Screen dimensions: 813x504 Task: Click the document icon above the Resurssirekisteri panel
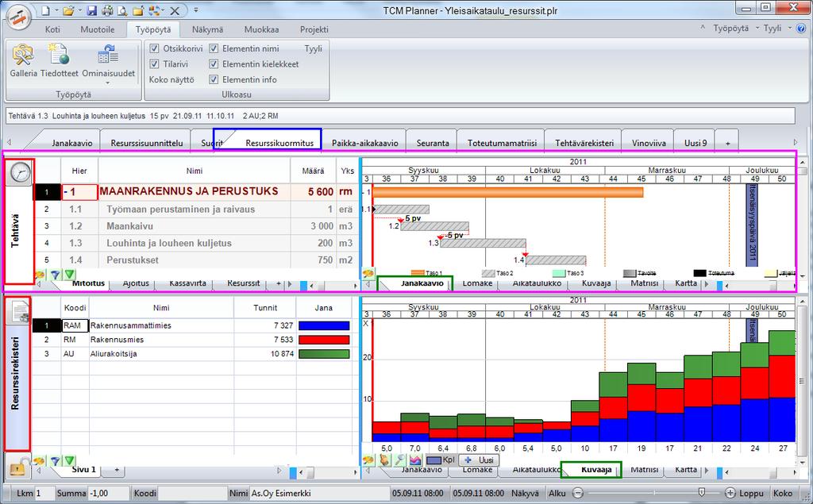tap(20, 310)
